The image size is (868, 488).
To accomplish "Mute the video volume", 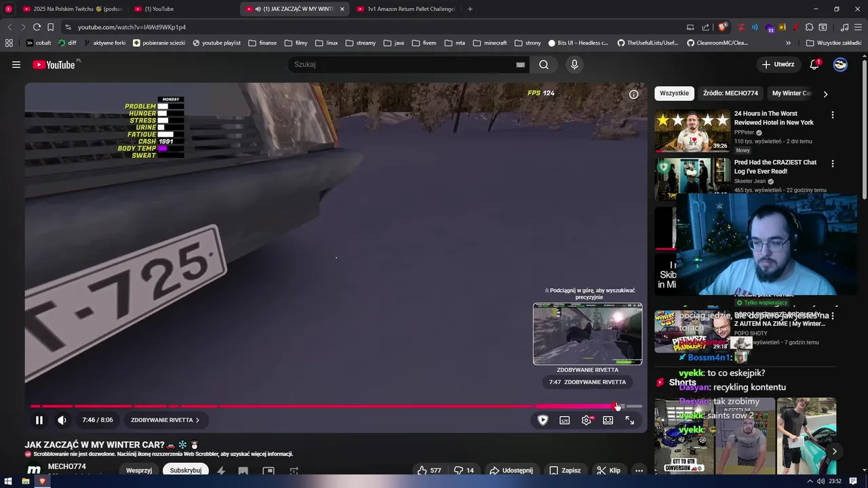I will [x=62, y=420].
